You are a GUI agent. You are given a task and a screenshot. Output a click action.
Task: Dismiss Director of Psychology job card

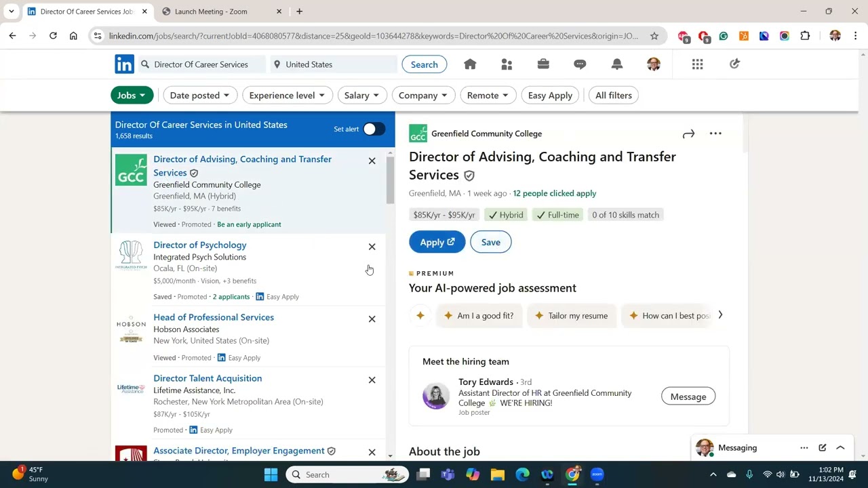pos(372,247)
